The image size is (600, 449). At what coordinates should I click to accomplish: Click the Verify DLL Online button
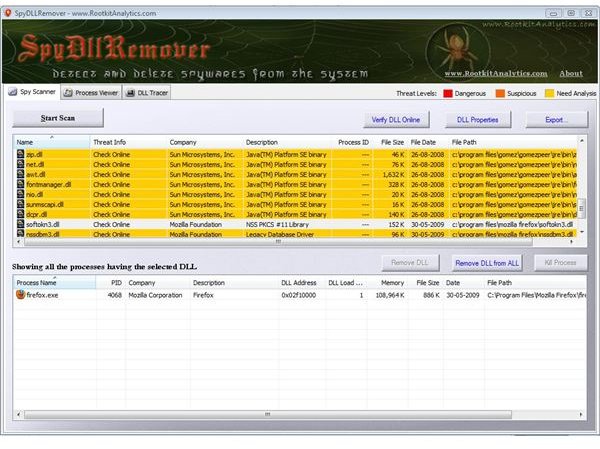[396, 120]
